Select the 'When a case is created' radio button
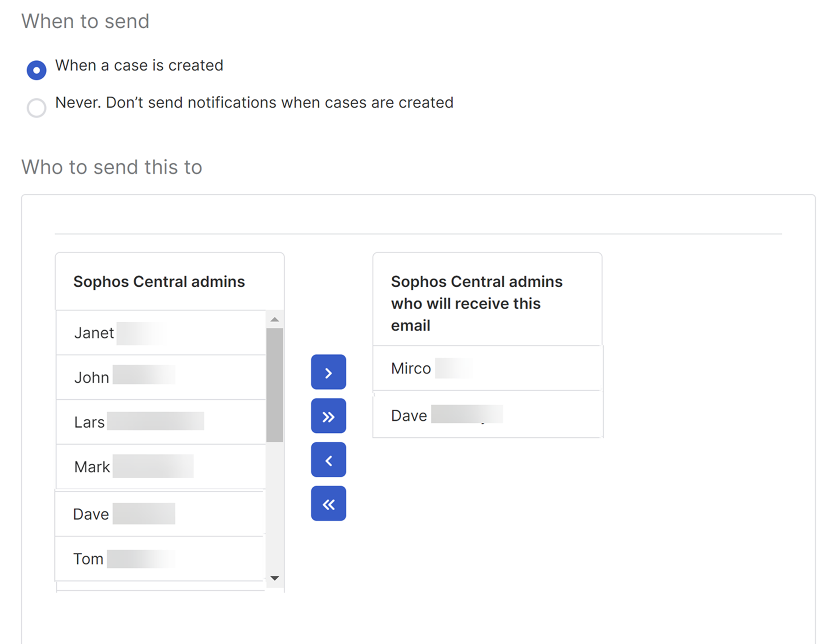The width and height of the screenshot is (833, 644). (x=36, y=70)
